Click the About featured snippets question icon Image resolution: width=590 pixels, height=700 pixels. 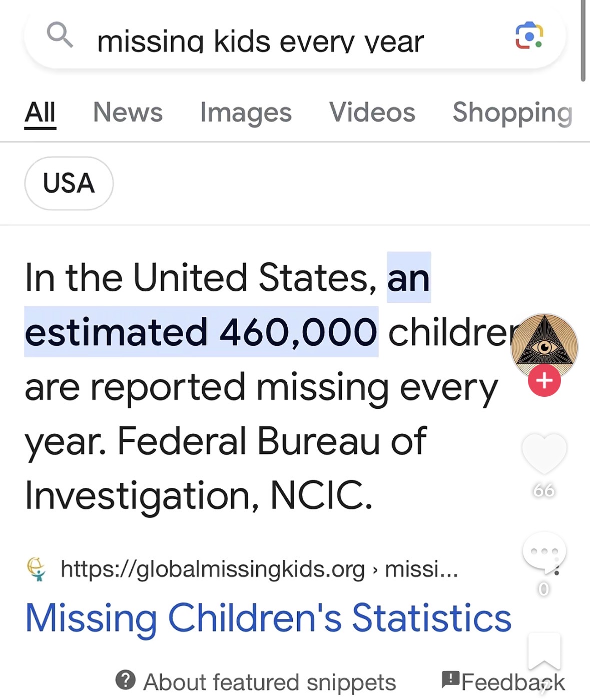coord(125,680)
